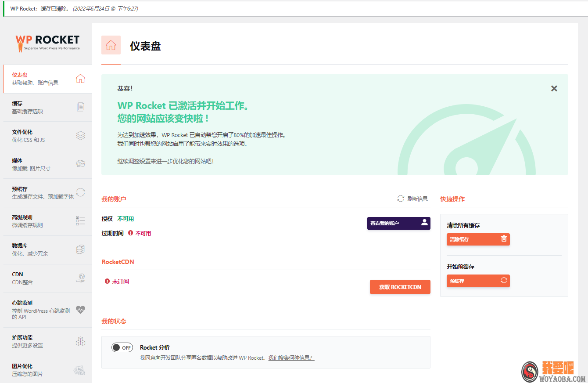Click the 查看我的账户 button
The image size is (588, 383).
[x=398, y=223]
